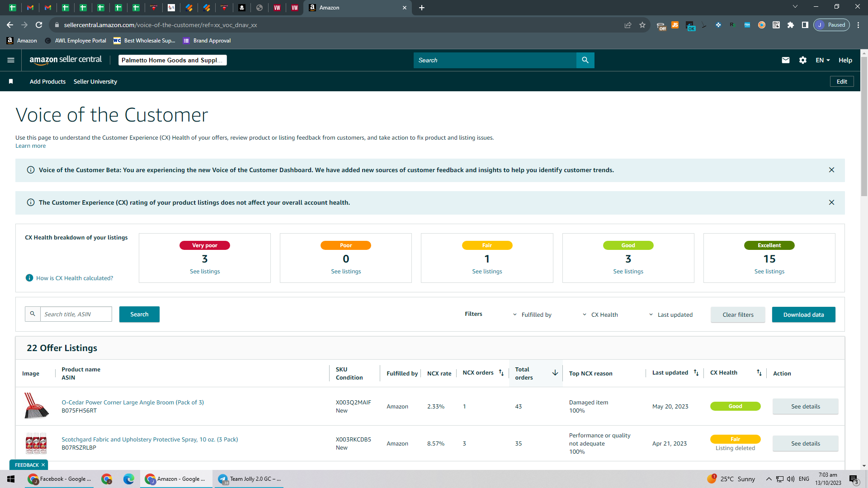This screenshot has width=868, height=488.
Task: Focus the Search title, ASIN field
Action: [76, 314]
